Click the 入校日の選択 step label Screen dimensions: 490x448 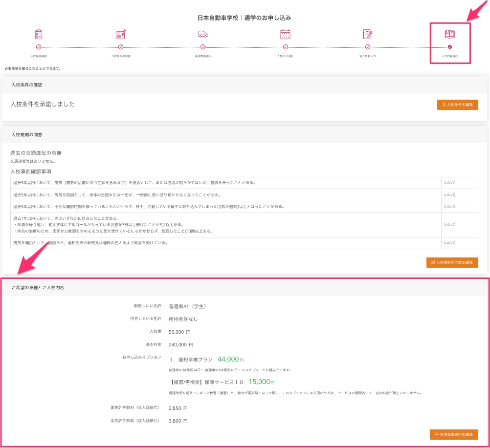(x=285, y=56)
